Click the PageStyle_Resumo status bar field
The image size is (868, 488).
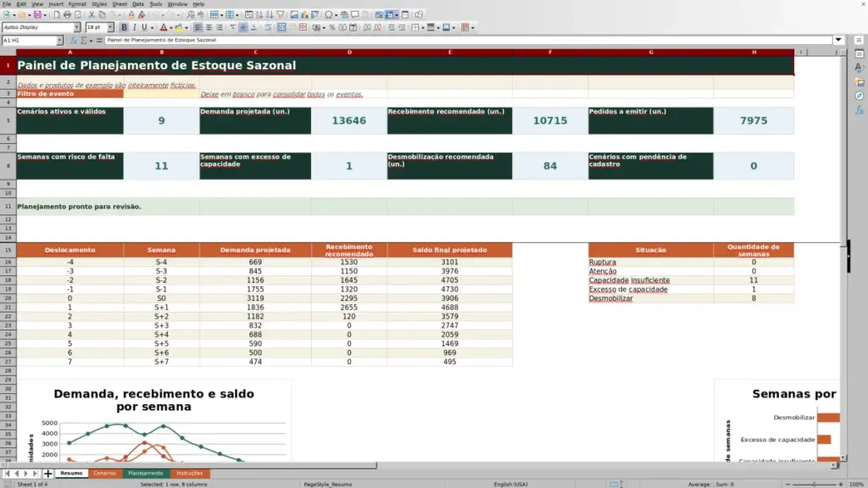328,485
